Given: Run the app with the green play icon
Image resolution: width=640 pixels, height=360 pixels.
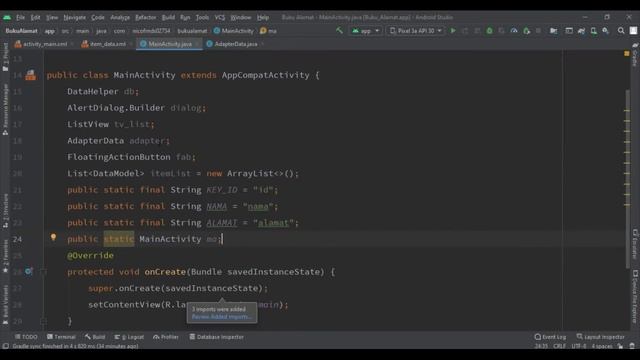Looking at the screenshot, I should [x=453, y=31].
